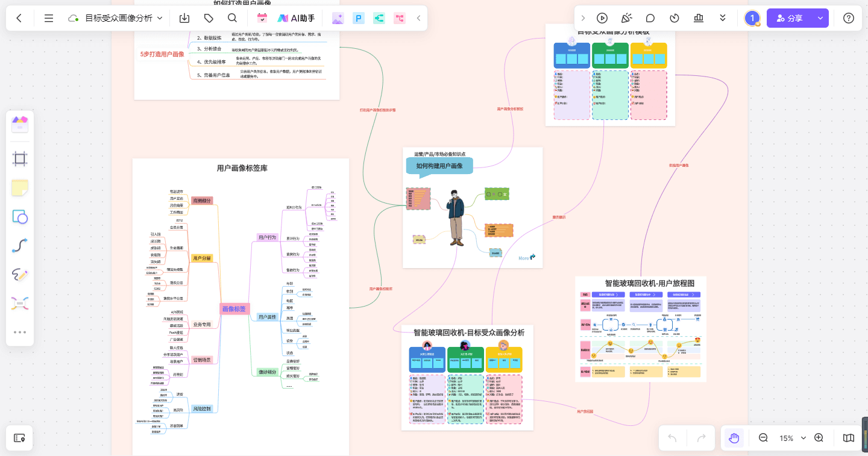Click the More link on the user persona diagram
Image resolution: width=868 pixels, height=456 pixels.
click(524, 258)
